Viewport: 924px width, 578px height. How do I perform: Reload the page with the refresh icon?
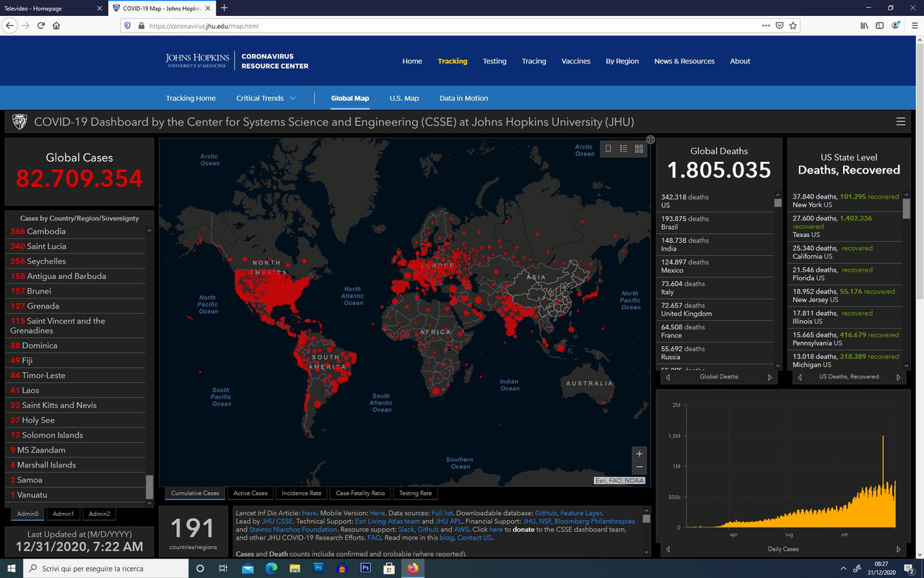tap(41, 25)
